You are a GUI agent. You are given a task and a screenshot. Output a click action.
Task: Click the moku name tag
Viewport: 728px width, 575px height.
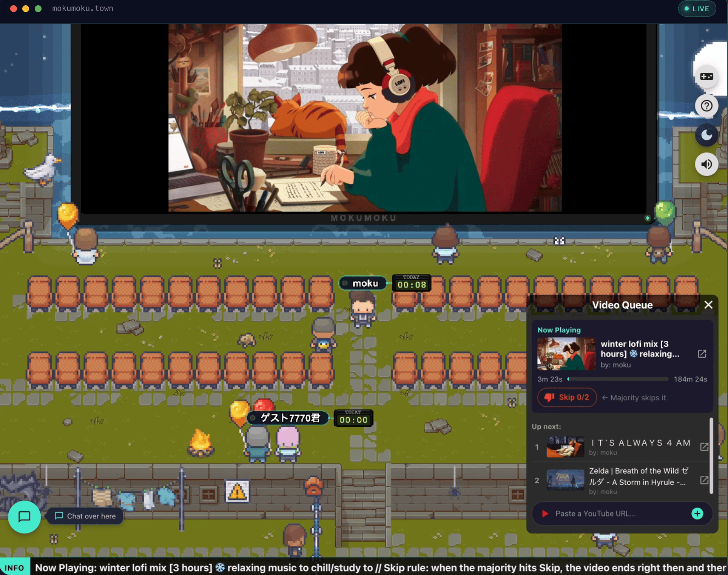click(362, 283)
